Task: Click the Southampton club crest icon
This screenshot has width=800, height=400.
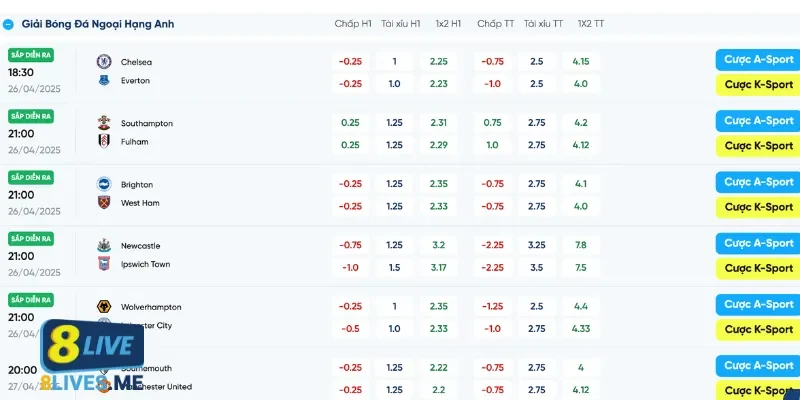Action: [x=103, y=124]
